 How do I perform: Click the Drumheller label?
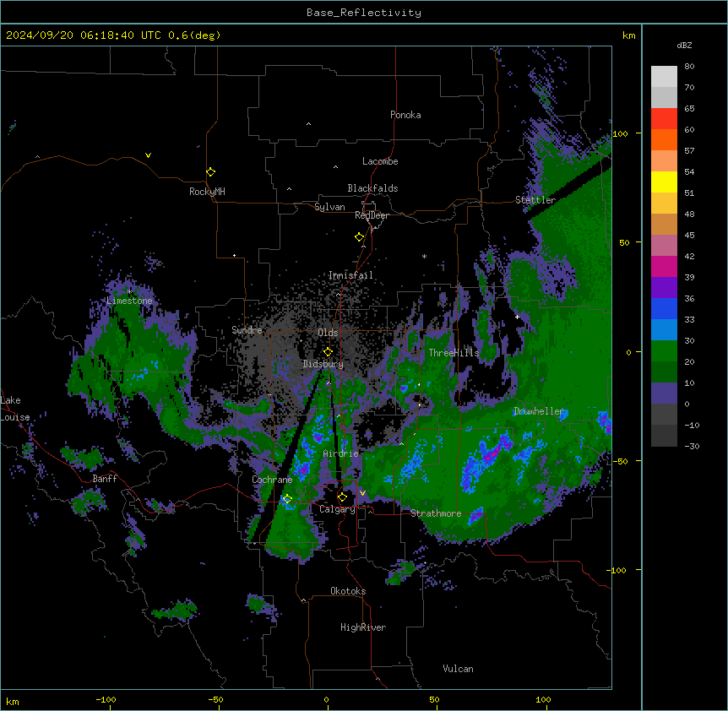pos(539,411)
